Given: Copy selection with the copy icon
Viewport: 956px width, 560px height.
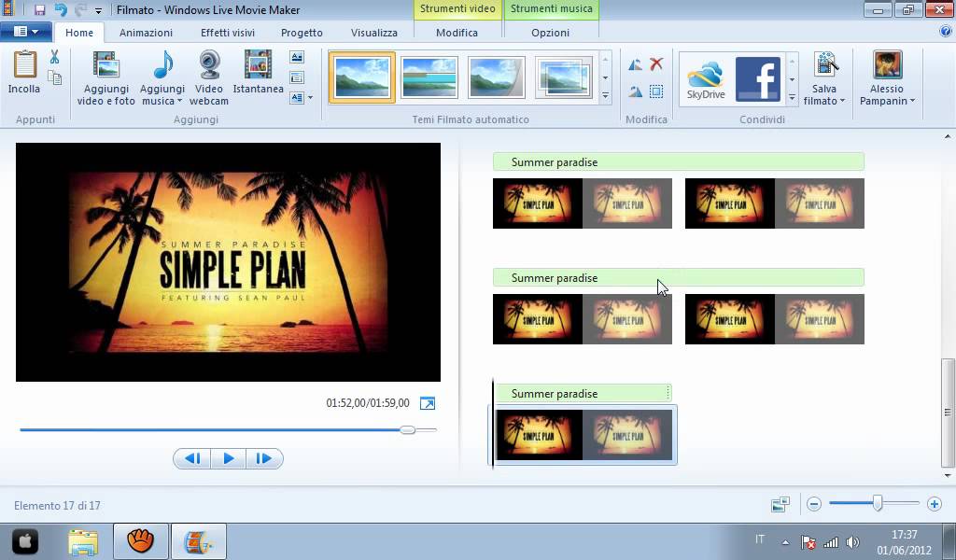Looking at the screenshot, I should 55,77.
